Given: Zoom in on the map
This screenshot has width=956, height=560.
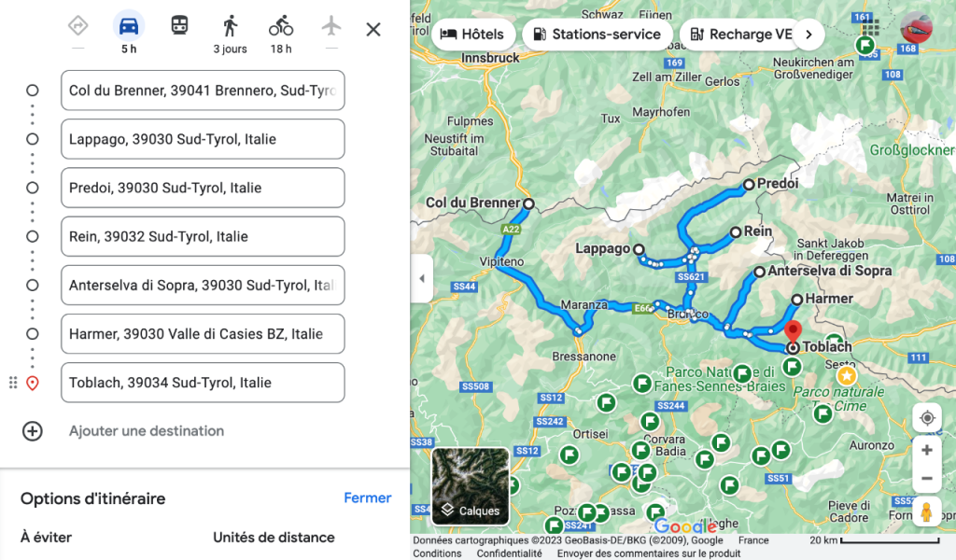Looking at the screenshot, I should click(927, 450).
